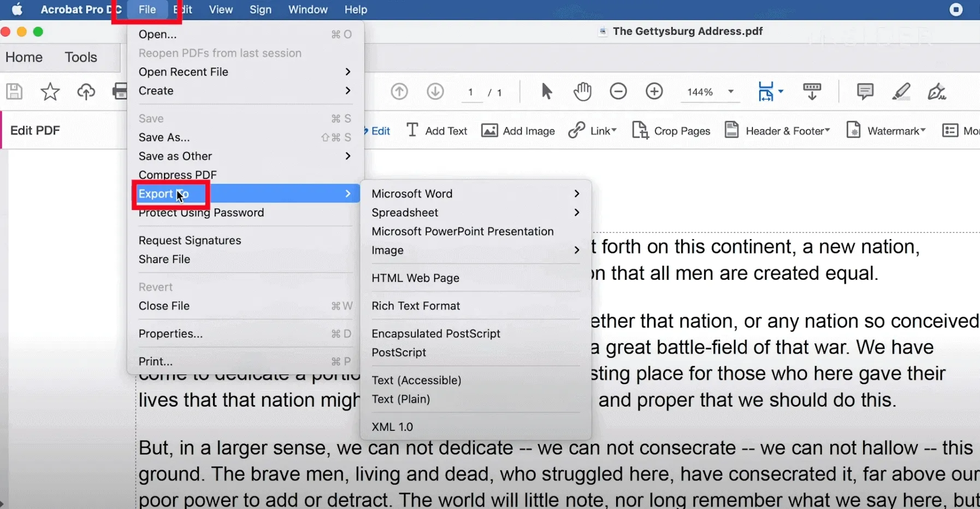980x509 pixels.
Task: Select the Export To menu item
Action: [x=245, y=194]
